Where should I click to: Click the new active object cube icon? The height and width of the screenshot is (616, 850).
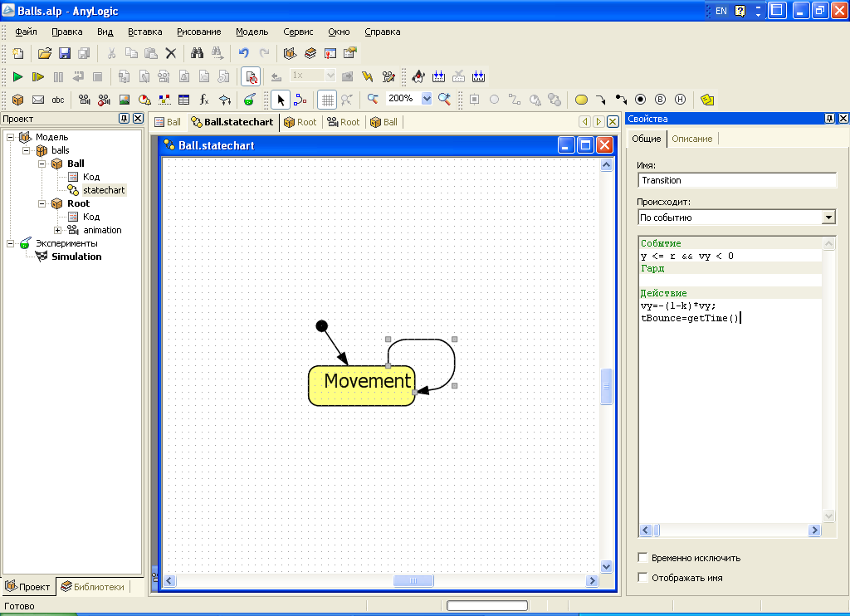(18, 100)
